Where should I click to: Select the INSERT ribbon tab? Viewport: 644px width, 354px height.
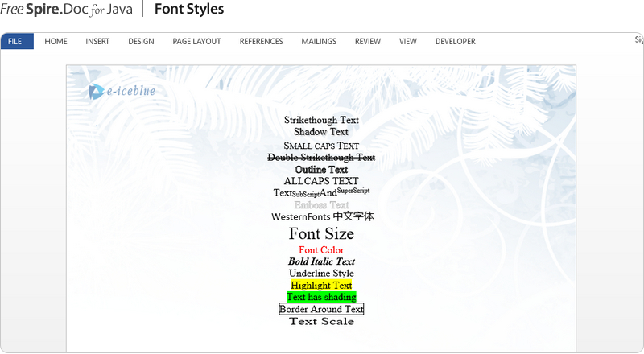tap(97, 41)
